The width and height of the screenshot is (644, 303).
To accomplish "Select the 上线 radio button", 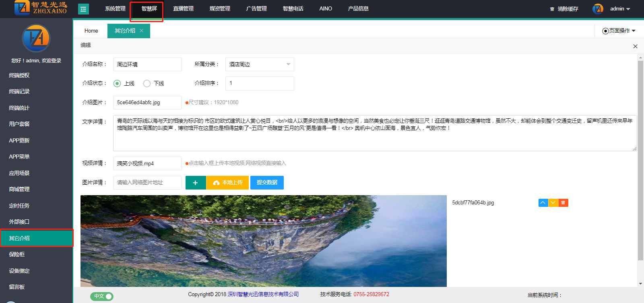I will tap(117, 83).
